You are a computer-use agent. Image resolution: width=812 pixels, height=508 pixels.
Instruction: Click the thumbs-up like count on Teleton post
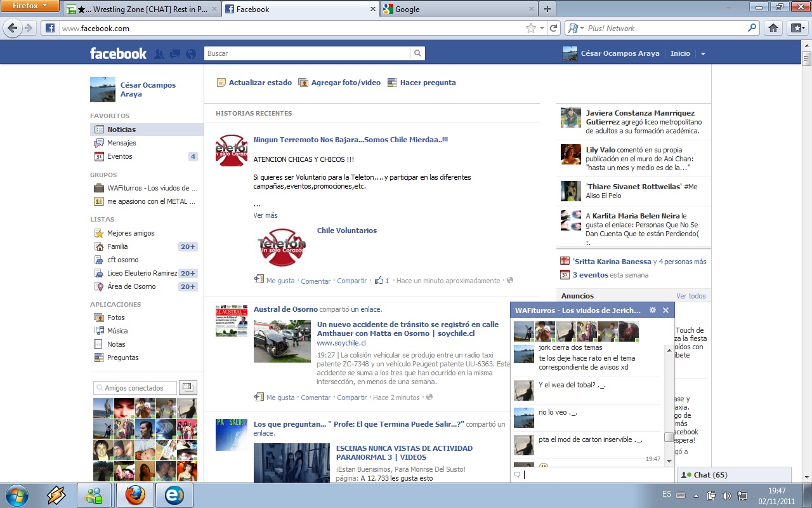382,280
